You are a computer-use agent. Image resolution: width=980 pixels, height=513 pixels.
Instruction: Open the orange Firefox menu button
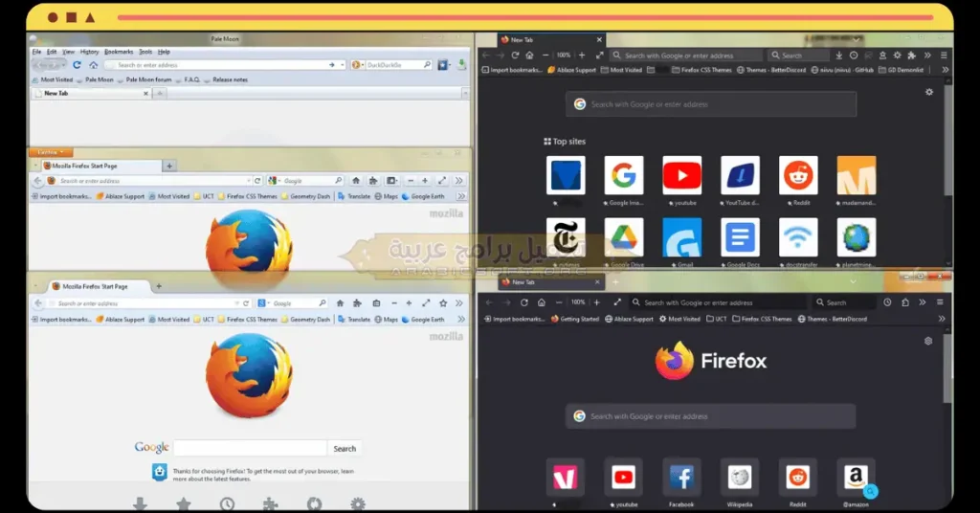tap(50, 152)
